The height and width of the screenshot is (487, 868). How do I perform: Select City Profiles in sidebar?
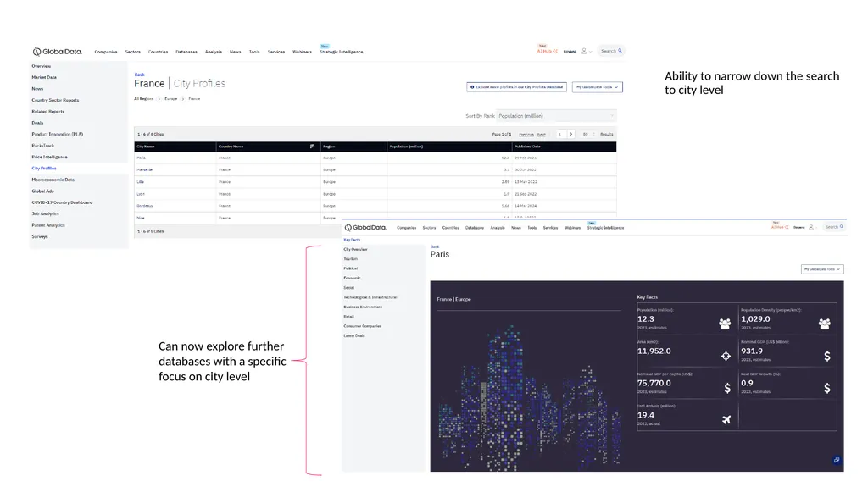click(x=44, y=169)
